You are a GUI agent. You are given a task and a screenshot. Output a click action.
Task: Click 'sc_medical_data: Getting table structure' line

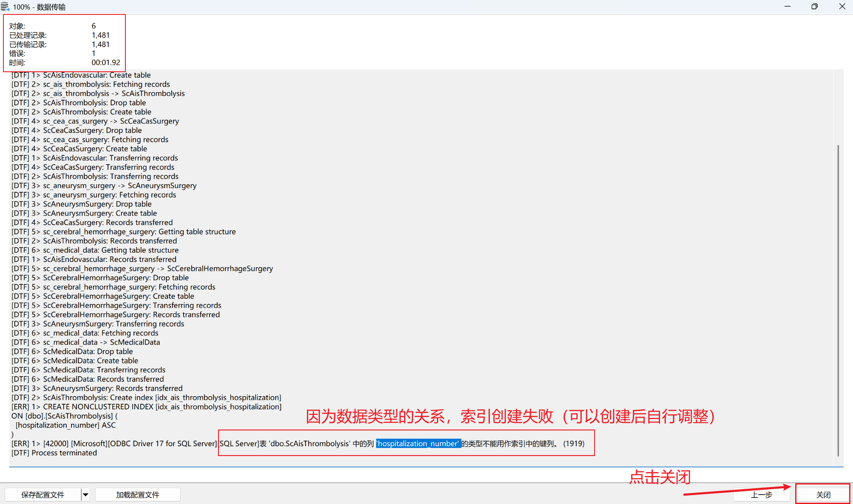[95, 250]
